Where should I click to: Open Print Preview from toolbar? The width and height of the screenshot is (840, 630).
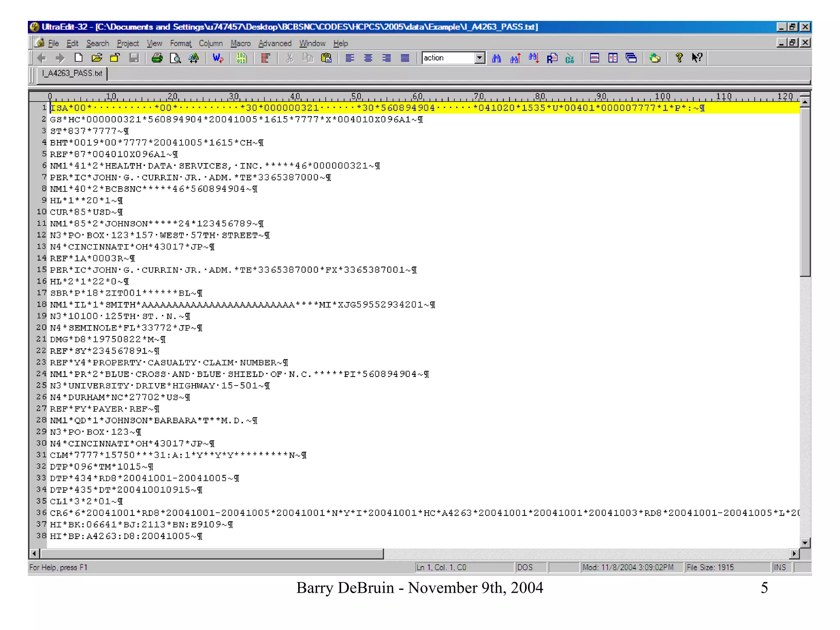pos(175,58)
